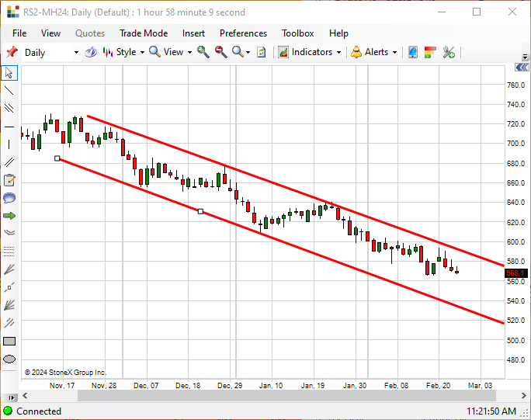The image size is (531, 420).
Task: Click the red pushpin icon
Action: [12, 52]
